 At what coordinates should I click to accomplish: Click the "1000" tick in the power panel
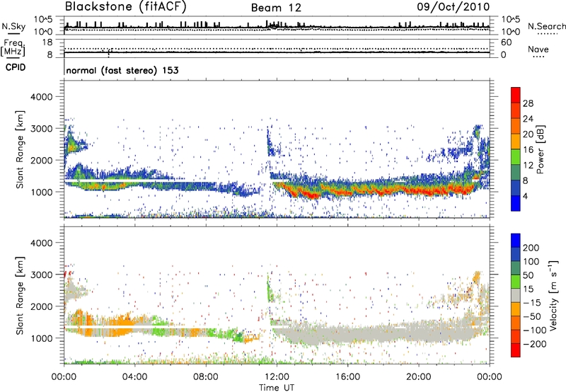pyautogui.click(x=41, y=192)
